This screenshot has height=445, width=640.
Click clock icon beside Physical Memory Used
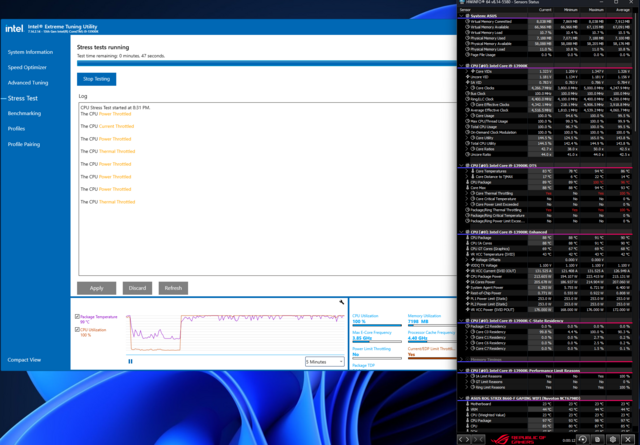click(x=468, y=38)
